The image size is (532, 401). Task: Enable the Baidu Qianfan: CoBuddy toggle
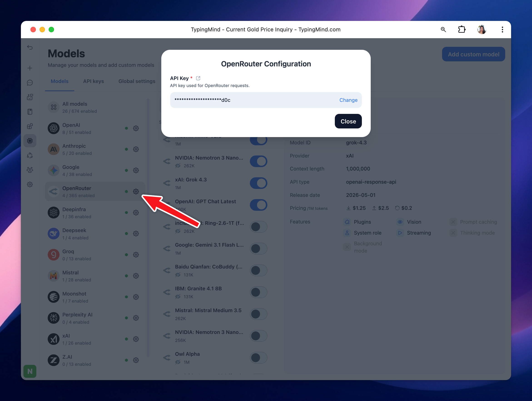click(259, 271)
